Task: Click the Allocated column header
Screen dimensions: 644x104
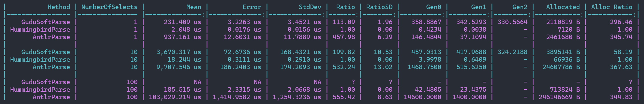Action: (x=563, y=7)
